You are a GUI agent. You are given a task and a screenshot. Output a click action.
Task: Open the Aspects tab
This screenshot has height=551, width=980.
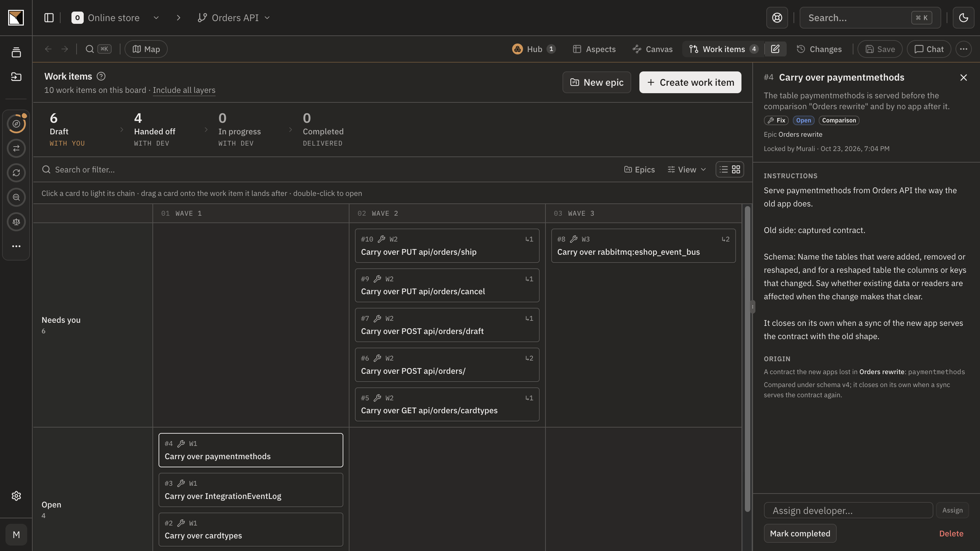point(594,49)
